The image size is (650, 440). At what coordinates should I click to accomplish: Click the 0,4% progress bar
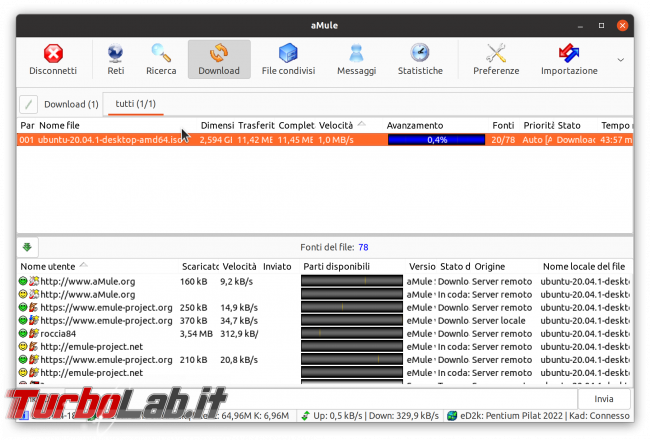point(437,140)
